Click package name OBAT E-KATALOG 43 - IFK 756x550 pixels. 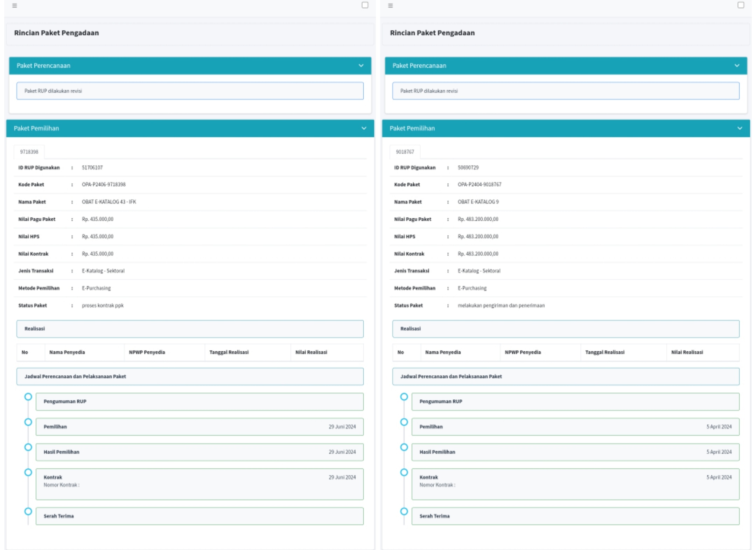(x=109, y=202)
